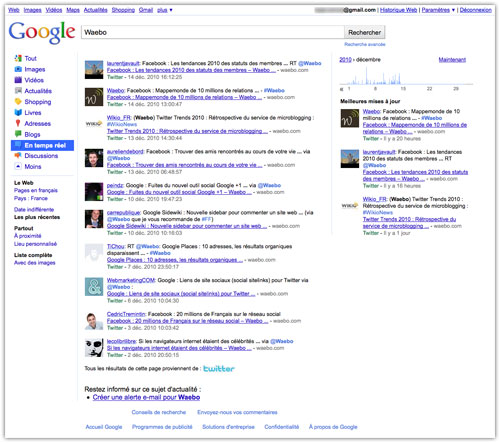Open lecolibrilibre's profile avatar
This screenshot has height=443, width=500.
click(94, 348)
